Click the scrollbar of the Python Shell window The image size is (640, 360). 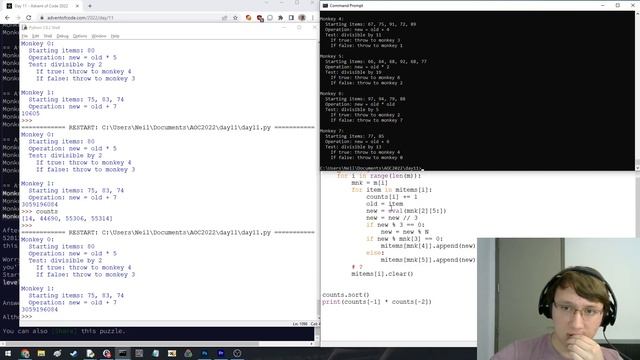click(x=317, y=180)
